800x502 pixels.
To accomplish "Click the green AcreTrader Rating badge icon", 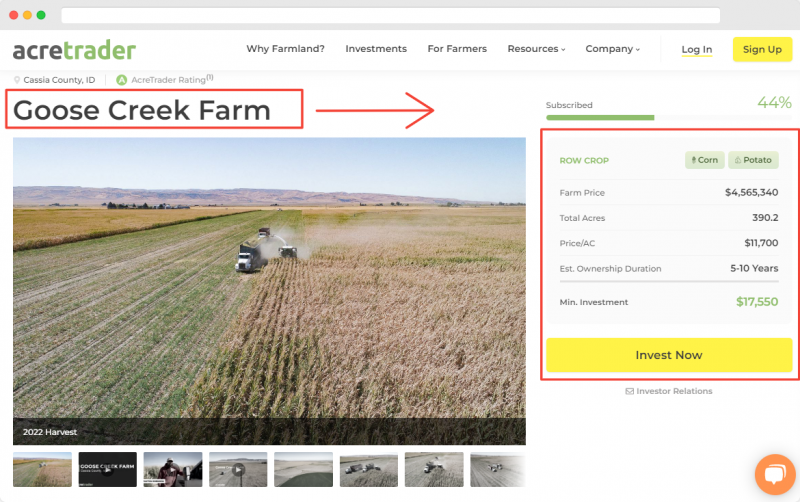I will coord(121,80).
